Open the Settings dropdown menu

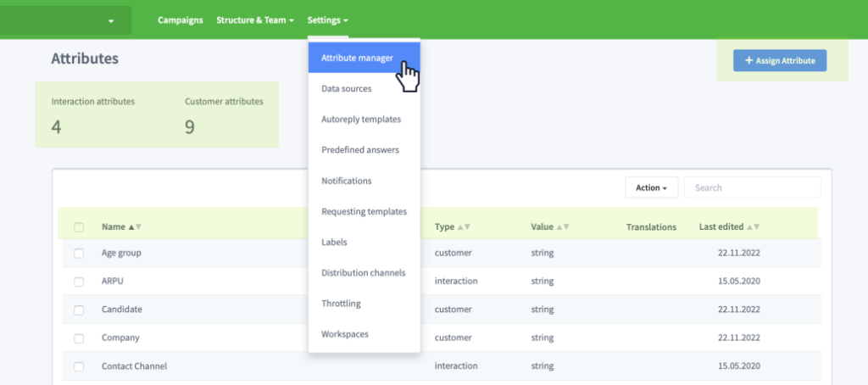coord(328,20)
